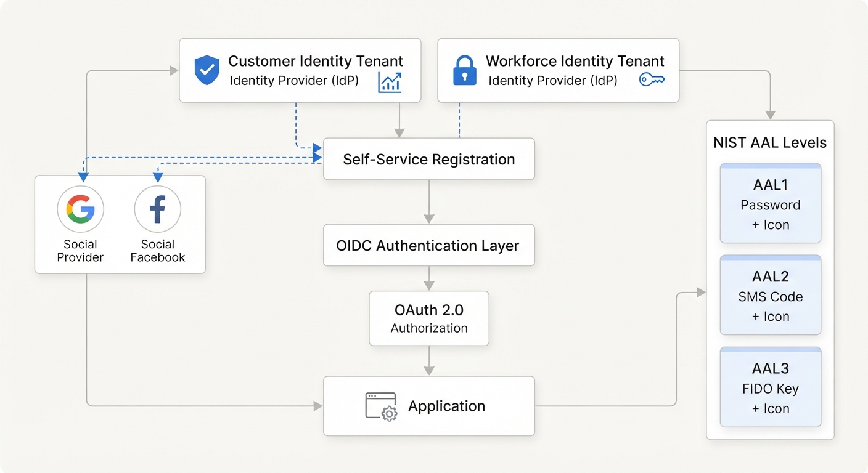Click the 'Social Provider' label under Google
The height and width of the screenshot is (473, 868).
(80, 251)
